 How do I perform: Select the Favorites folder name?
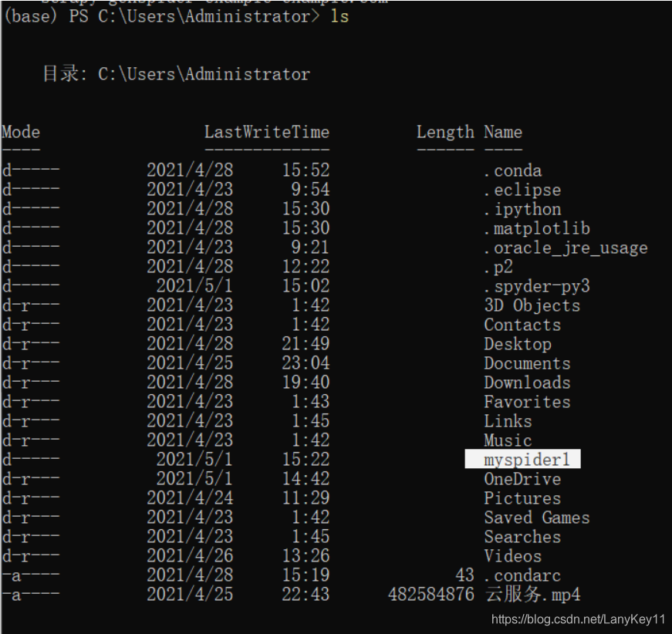pyautogui.click(x=527, y=402)
